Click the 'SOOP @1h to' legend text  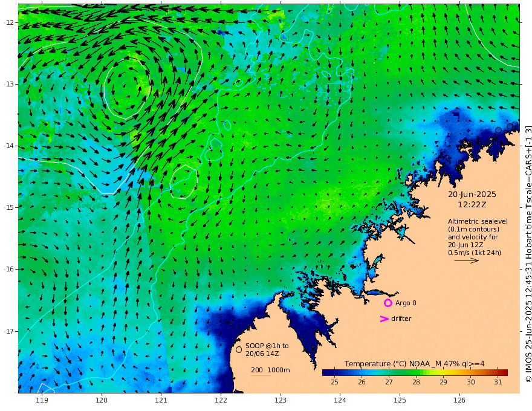pos(267,346)
